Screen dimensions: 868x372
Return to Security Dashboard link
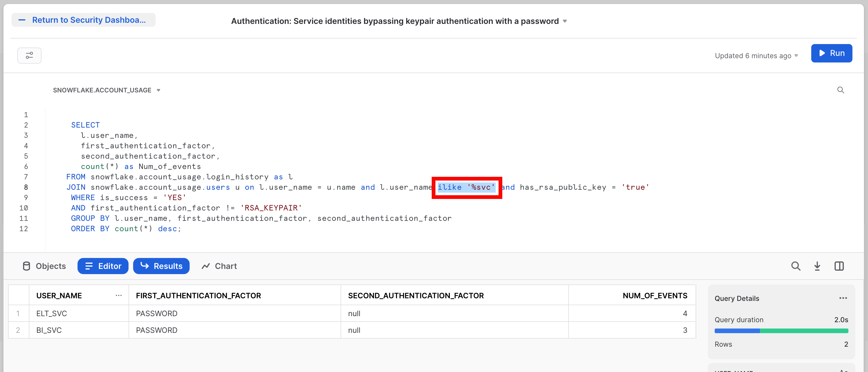coord(89,20)
